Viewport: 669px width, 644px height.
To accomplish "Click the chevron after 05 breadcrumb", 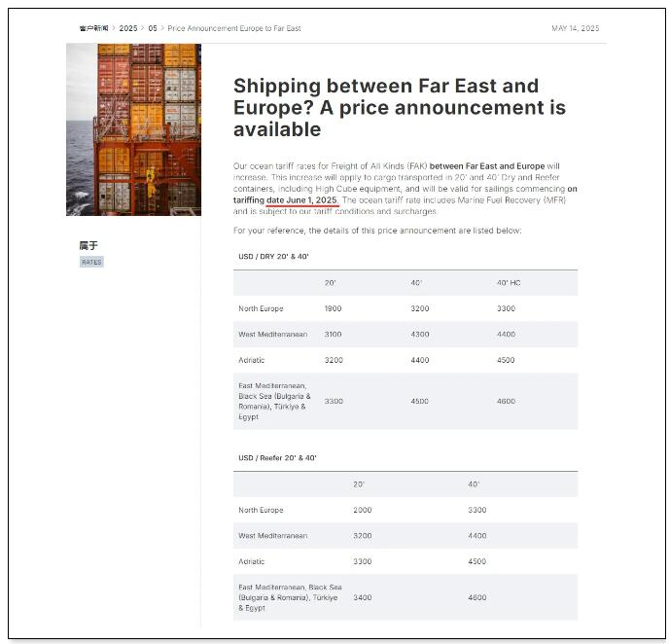I will [x=162, y=28].
